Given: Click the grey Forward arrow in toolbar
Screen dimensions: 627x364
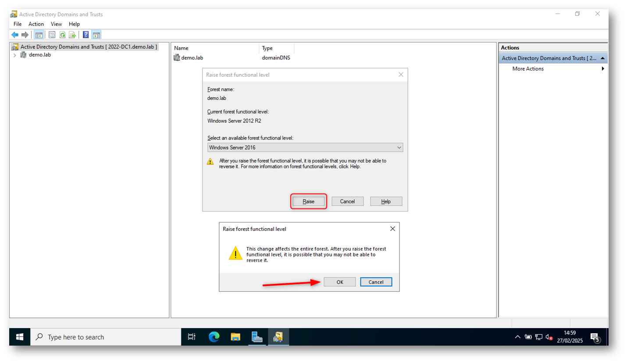Looking at the screenshot, I should (25, 35).
